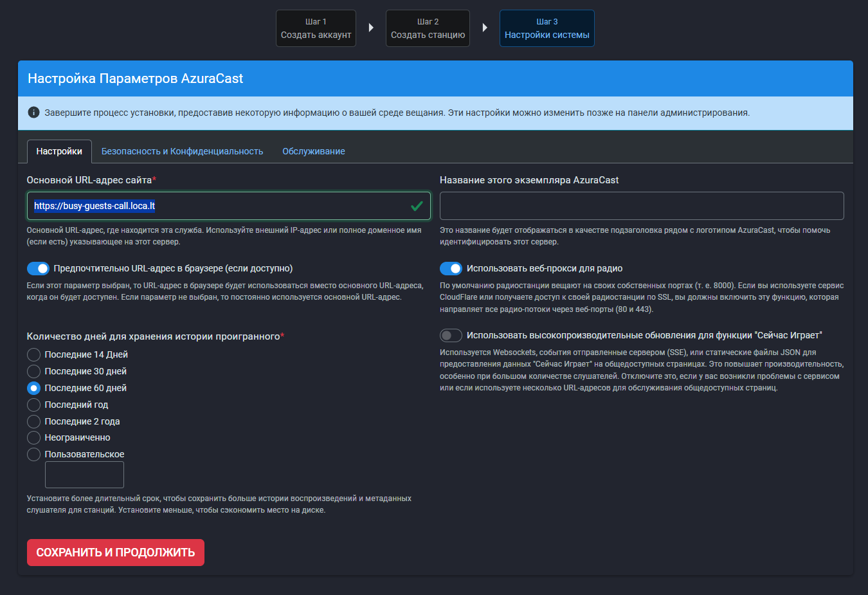Click help text starting 'Основной URL-адрес, где находится'

pos(224,236)
